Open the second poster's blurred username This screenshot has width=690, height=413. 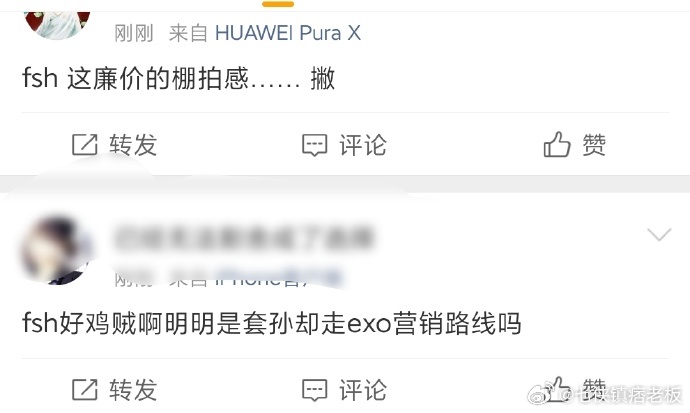(243, 237)
